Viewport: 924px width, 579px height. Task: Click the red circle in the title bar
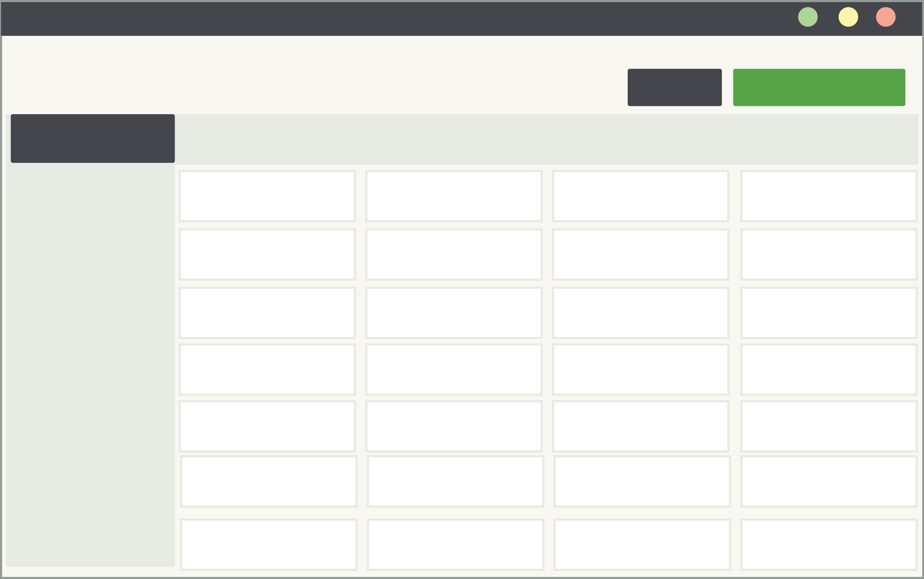886,17
